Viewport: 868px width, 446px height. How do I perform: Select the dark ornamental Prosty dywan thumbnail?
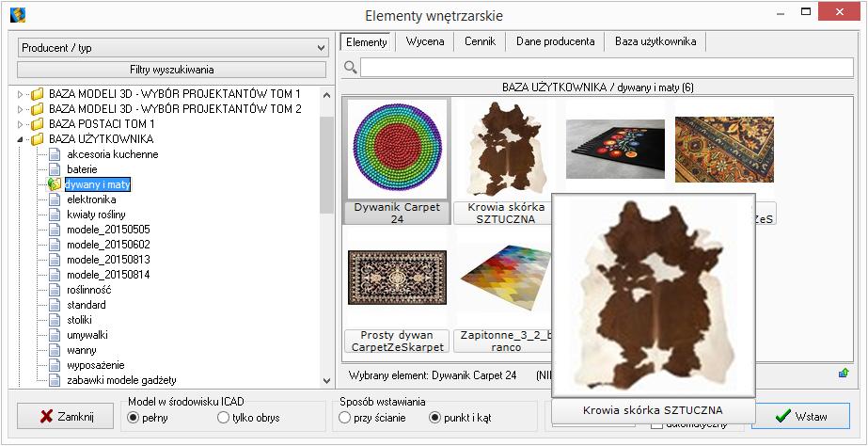click(x=397, y=277)
